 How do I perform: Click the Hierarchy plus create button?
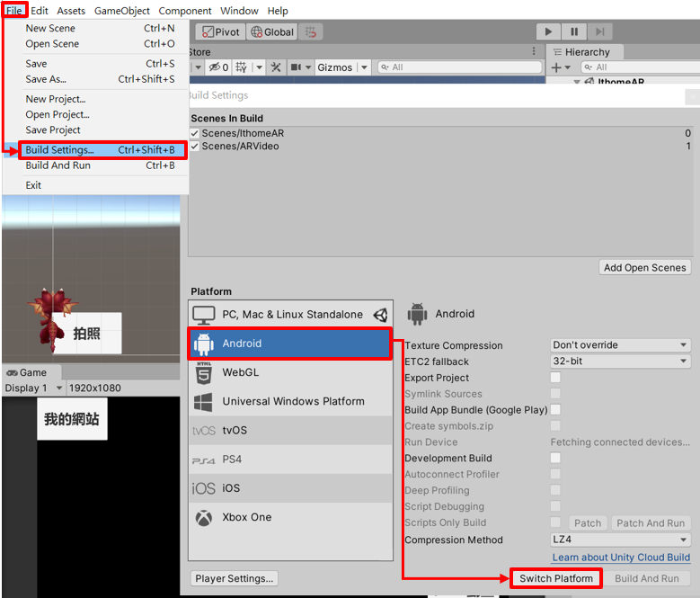pos(561,67)
